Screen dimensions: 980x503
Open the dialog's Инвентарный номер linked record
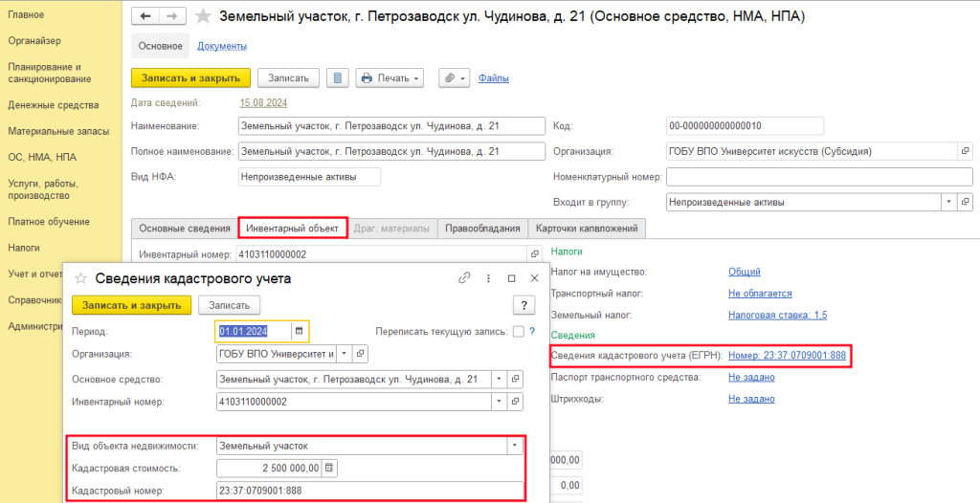click(x=516, y=401)
